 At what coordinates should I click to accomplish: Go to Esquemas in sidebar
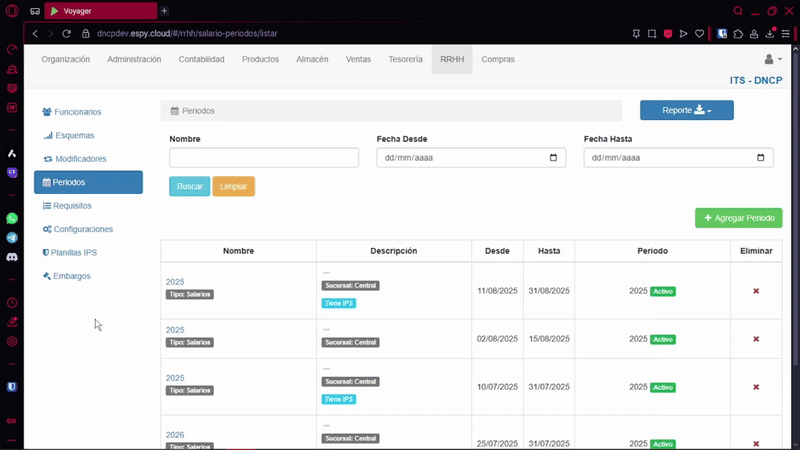point(74,135)
